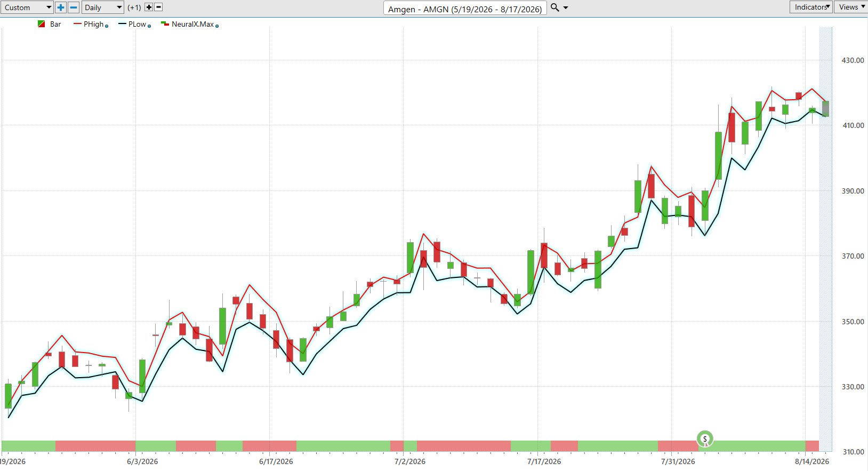Click the 7/31/2026 date axis label
Viewport: 868px width, 471px height.
point(678,461)
